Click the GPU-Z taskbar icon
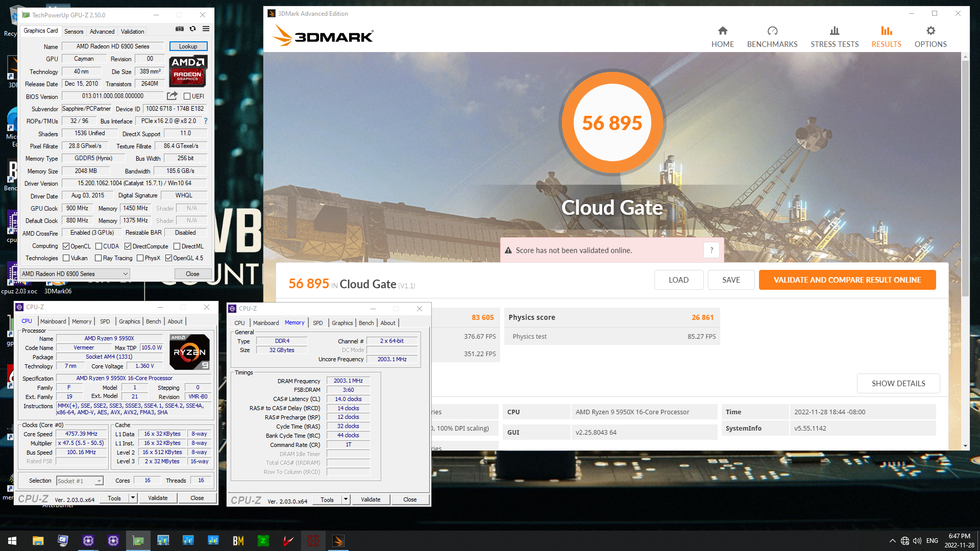 [x=138, y=541]
